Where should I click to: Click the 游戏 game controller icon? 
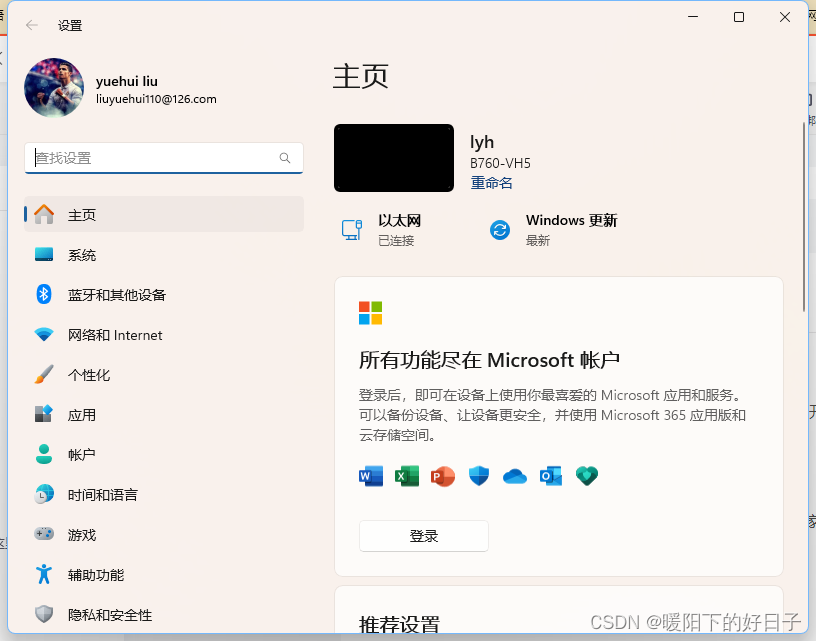click(44, 534)
